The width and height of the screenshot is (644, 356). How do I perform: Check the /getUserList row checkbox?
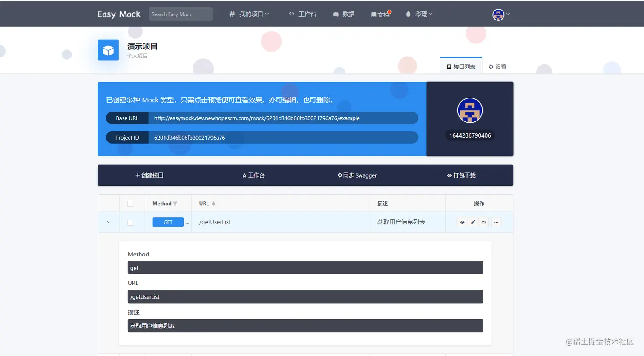pos(130,222)
